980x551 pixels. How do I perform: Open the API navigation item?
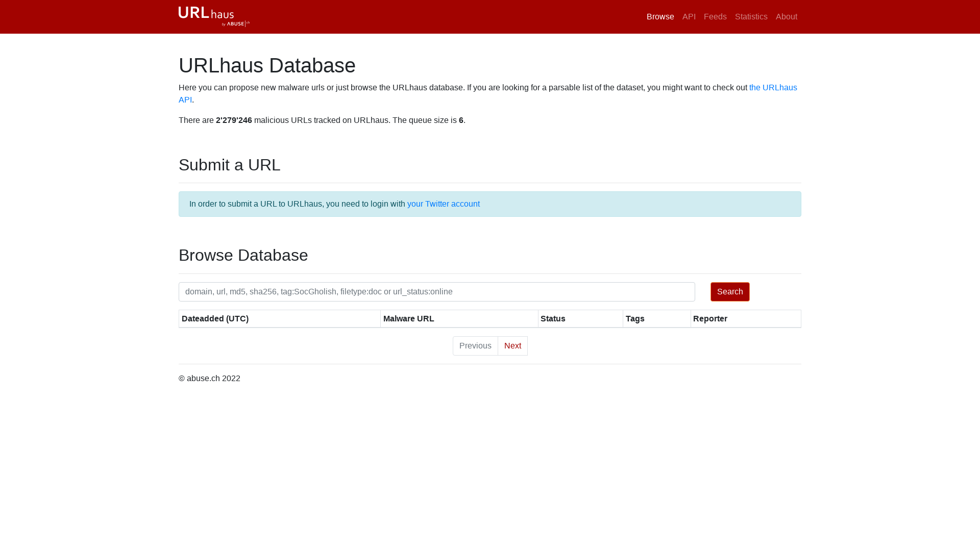(x=689, y=17)
